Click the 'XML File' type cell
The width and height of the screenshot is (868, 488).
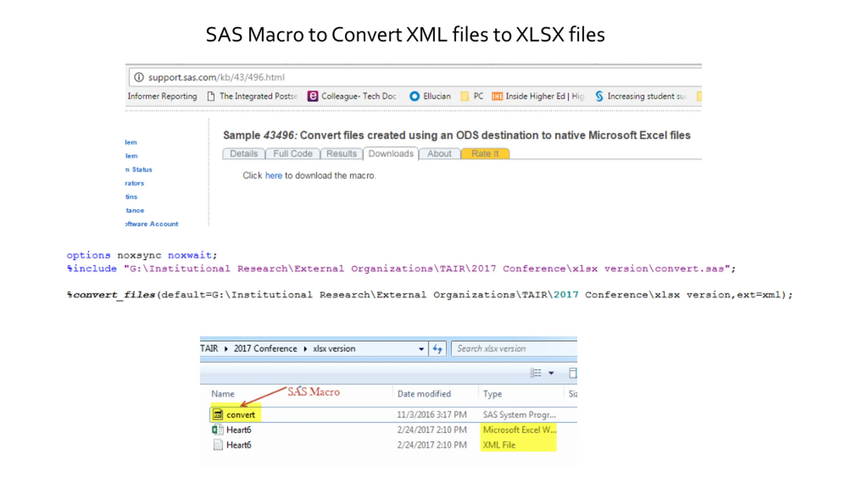pyautogui.click(x=499, y=445)
